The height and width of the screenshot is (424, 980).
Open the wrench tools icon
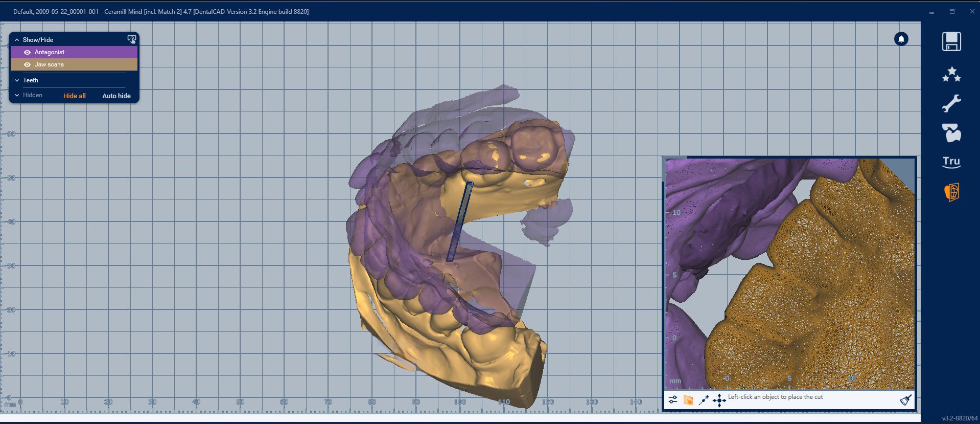coord(951,104)
